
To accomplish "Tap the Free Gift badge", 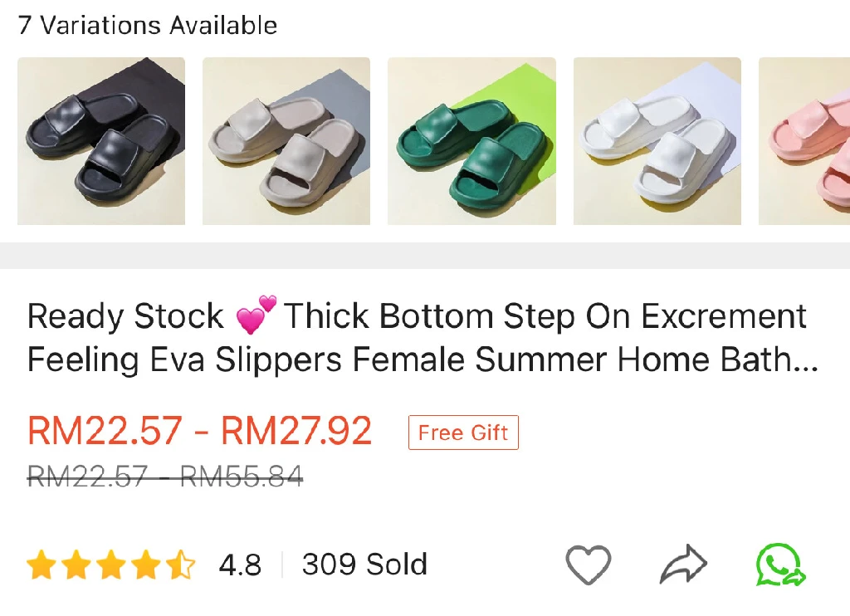I will [463, 433].
